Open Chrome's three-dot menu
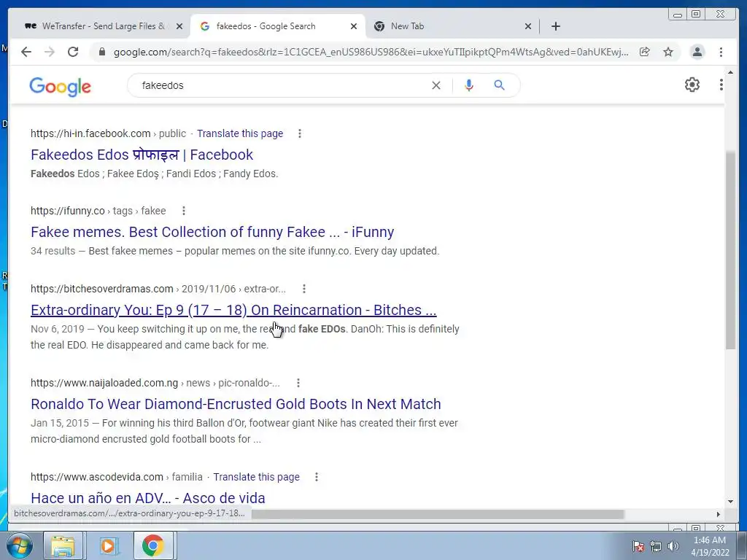 721,52
